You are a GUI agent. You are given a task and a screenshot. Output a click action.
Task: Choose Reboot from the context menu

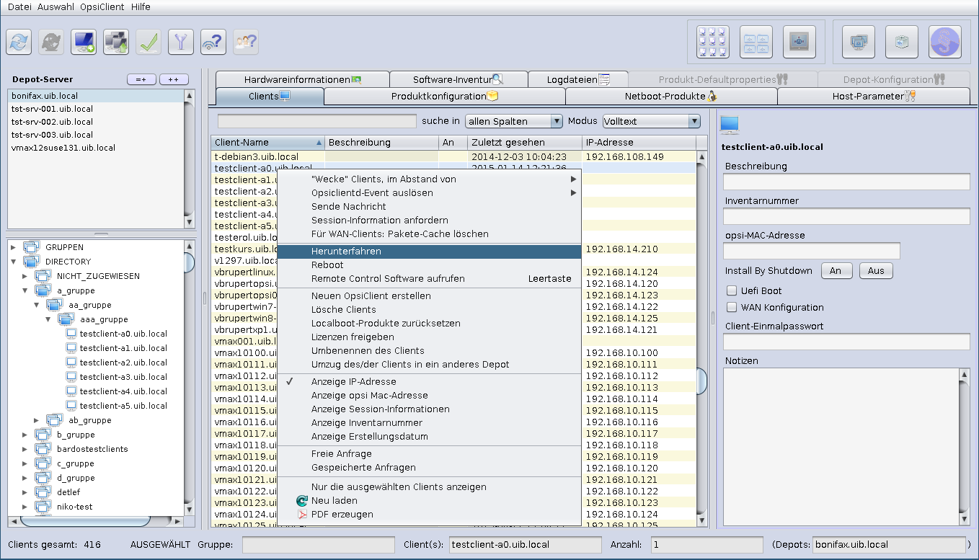(x=430, y=265)
